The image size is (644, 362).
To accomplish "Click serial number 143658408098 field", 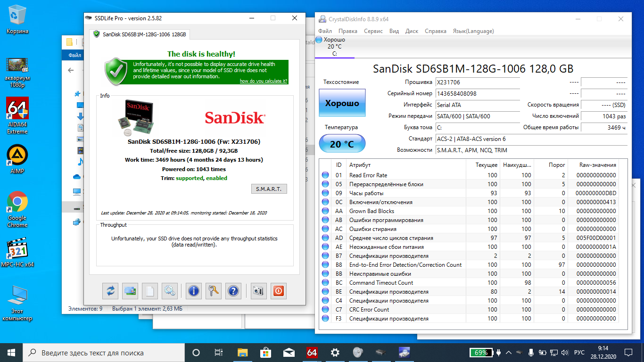I will click(477, 93).
